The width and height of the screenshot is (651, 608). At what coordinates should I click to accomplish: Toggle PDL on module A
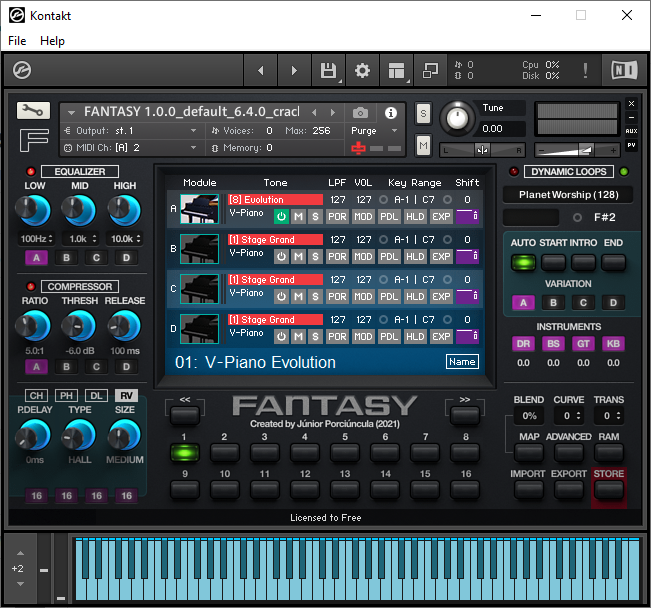click(389, 216)
